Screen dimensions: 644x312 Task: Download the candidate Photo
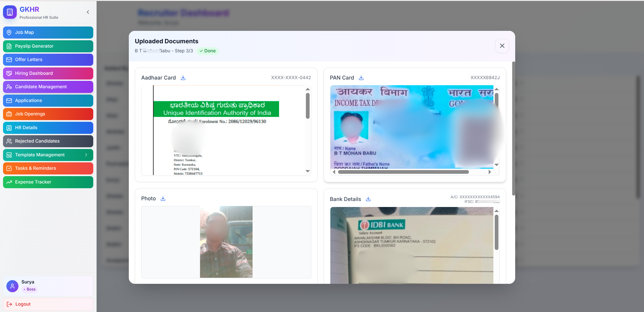click(x=163, y=198)
